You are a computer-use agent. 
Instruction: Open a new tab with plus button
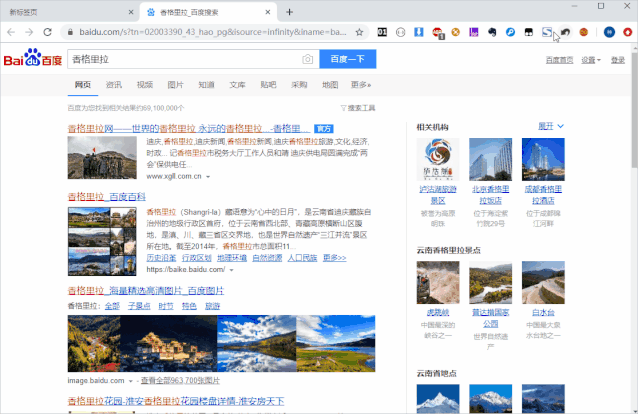tap(289, 12)
